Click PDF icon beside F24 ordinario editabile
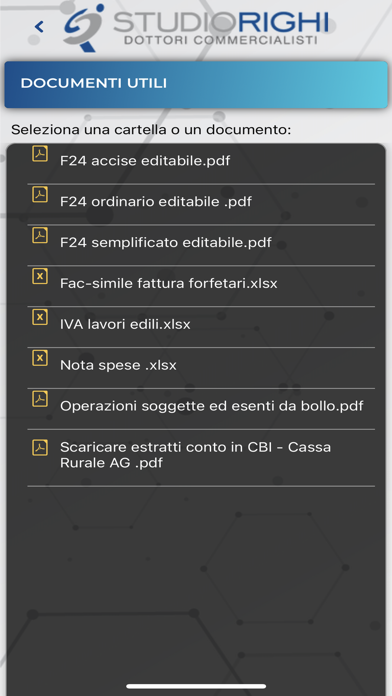Image resolution: width=392 pixels, height=696 pixels. click(x=40, y=194)
